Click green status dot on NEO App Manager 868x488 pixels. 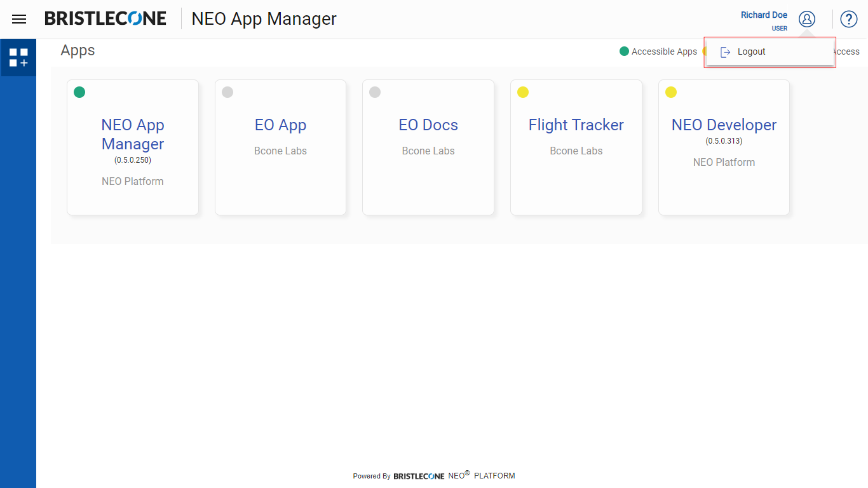click(79, 92)
